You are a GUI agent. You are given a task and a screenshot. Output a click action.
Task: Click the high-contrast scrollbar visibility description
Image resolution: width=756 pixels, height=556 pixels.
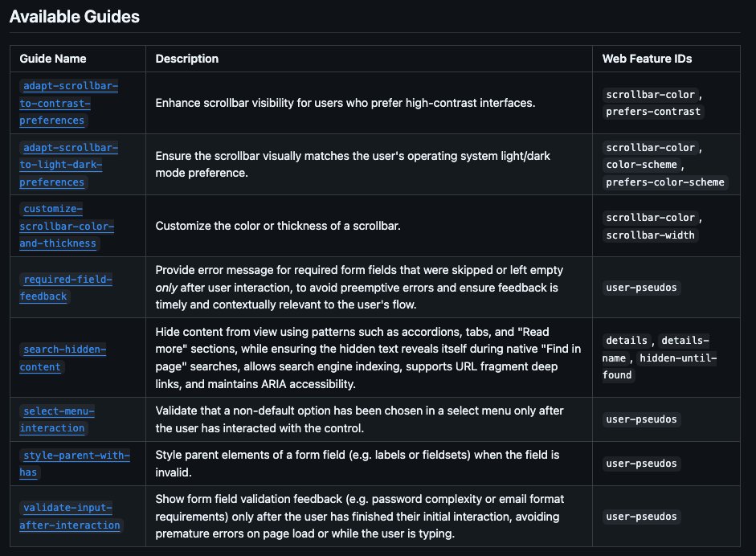click(345, 103)
